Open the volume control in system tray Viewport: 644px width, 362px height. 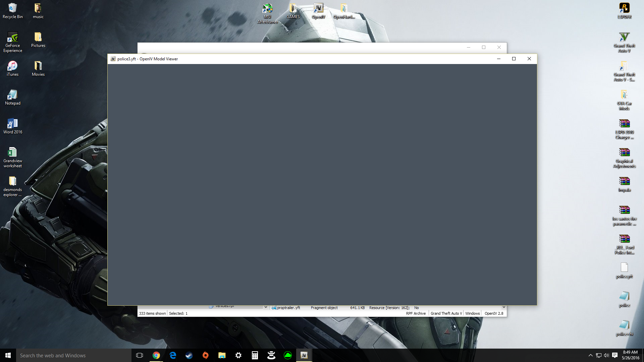click(x=606, y=355)
